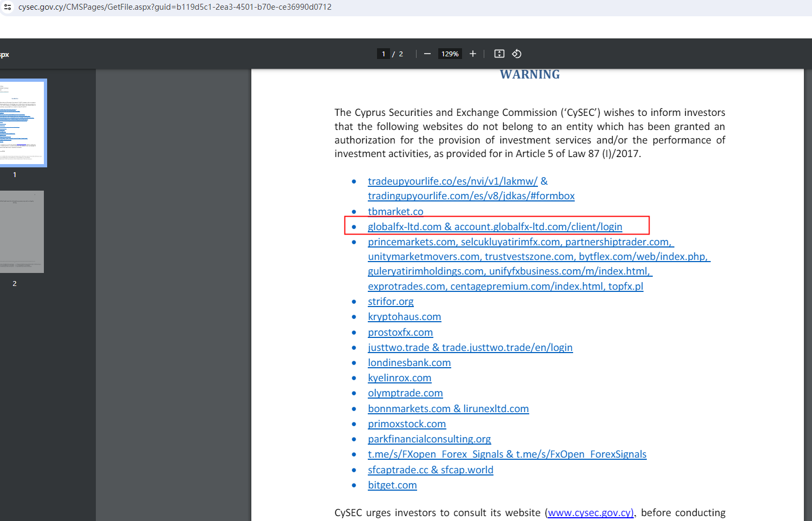Viewport: 812px width, 521px height.
Task: Select page 1 thumbnail in sidebar
Action: point(23,123)
